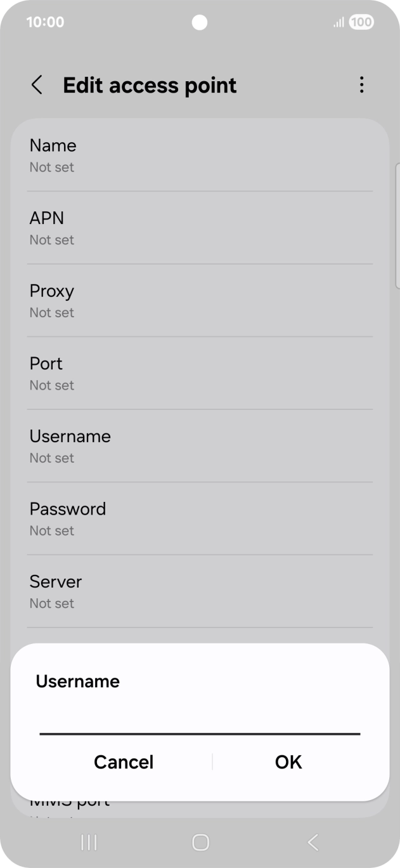
Task: Open the APN setting
Action: point(200,227)
